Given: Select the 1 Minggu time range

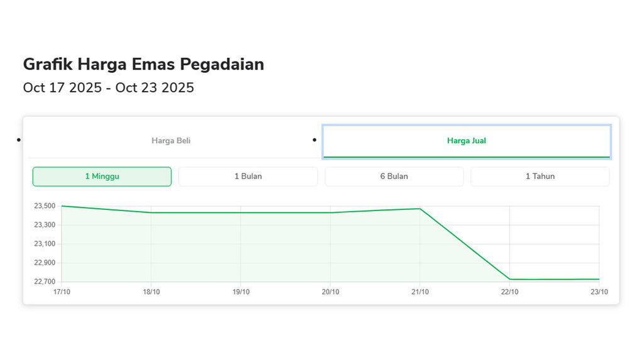Looking at the screenshot, I should 101,177.
